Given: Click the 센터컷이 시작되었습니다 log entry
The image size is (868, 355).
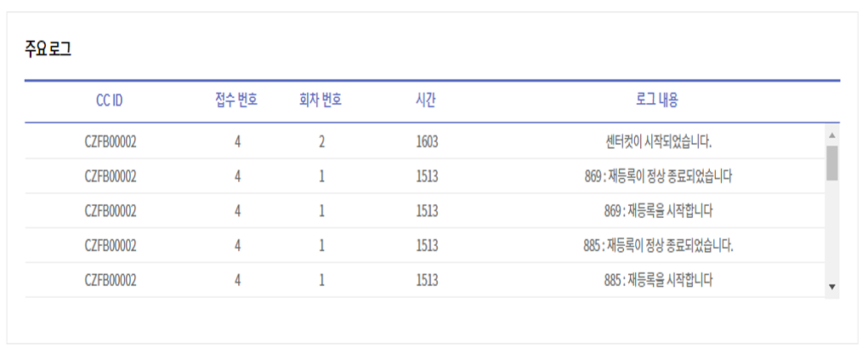Looking at the screenshot, I should tap(658, 142).
